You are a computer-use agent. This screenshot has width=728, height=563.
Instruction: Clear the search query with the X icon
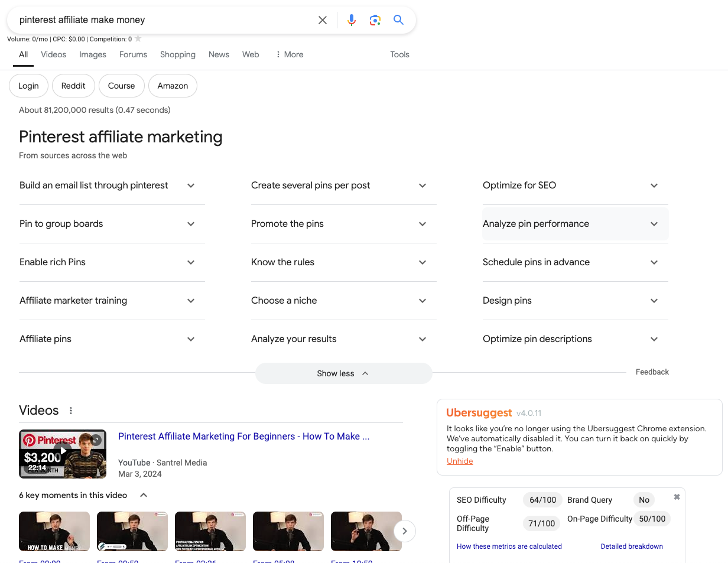pos(323,20)
